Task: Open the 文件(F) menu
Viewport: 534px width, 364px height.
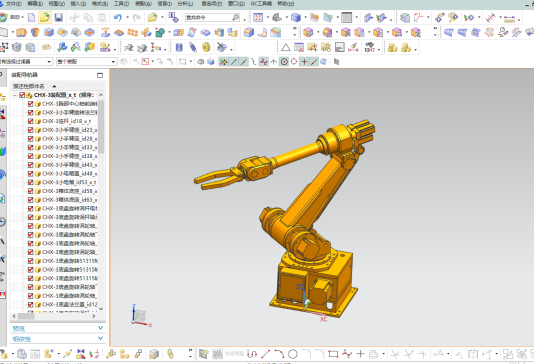Action: coord(14,4)
